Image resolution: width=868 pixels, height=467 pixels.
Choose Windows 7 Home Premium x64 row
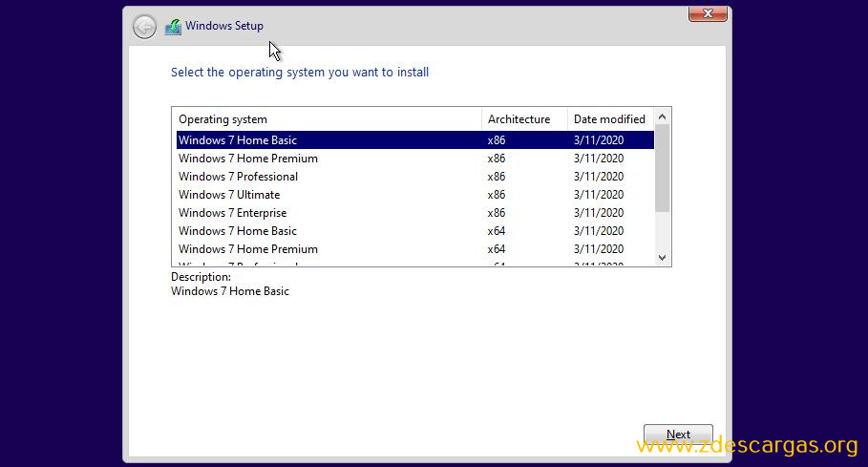[x=415, y=249]
